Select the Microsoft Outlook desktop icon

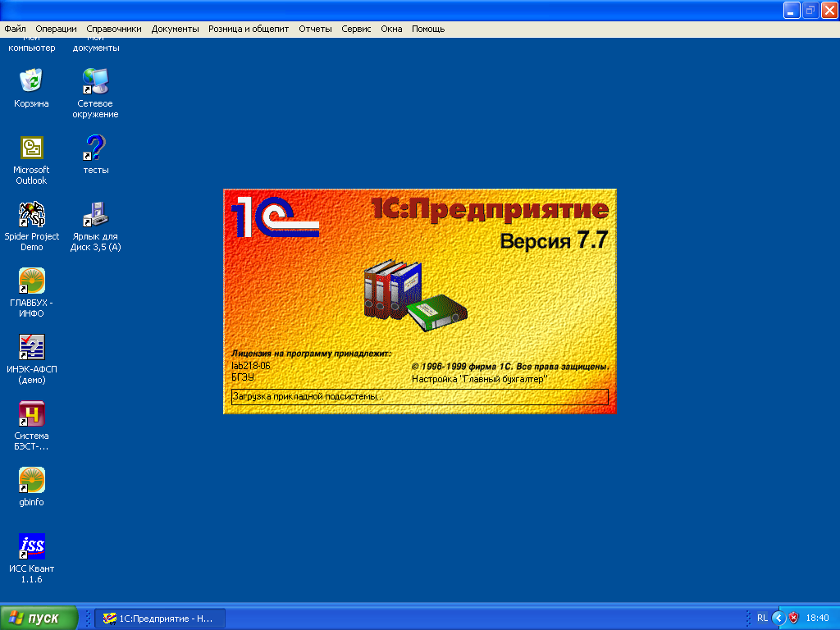(x=31, y=148)
